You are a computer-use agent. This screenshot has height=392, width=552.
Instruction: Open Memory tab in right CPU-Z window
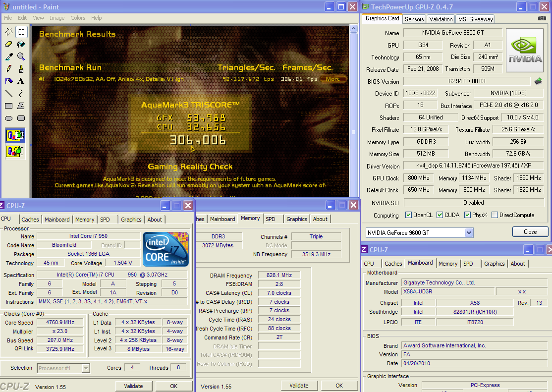448,264
